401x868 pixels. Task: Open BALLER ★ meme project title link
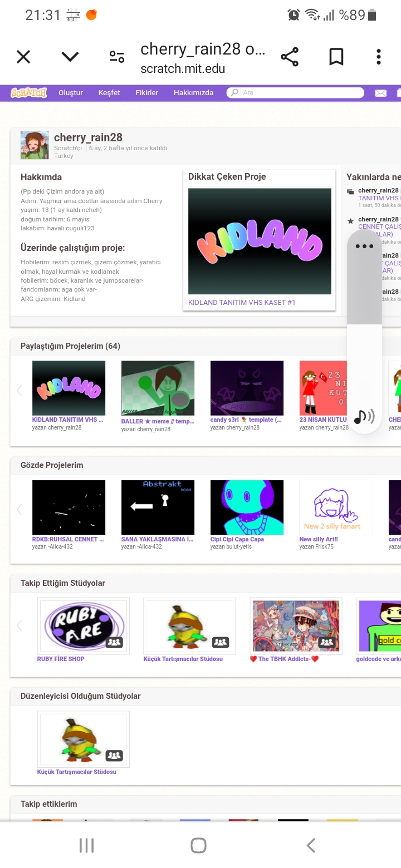click(158, 421)
